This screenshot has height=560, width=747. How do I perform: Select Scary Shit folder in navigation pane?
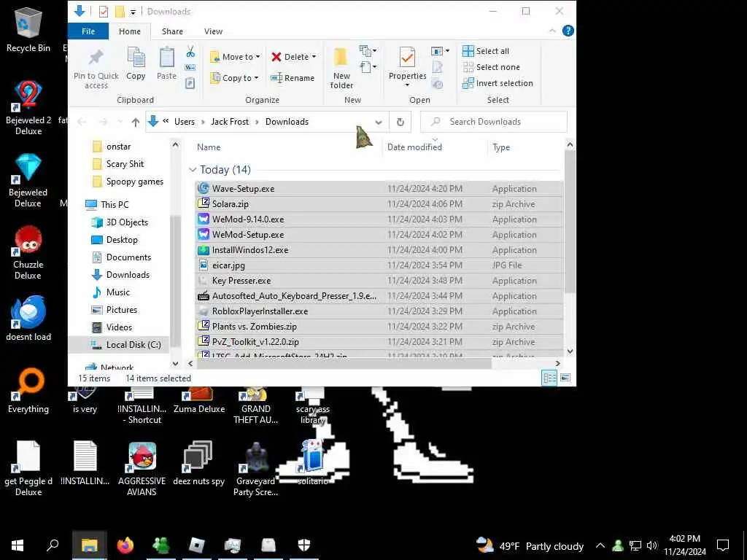(125, 164)
